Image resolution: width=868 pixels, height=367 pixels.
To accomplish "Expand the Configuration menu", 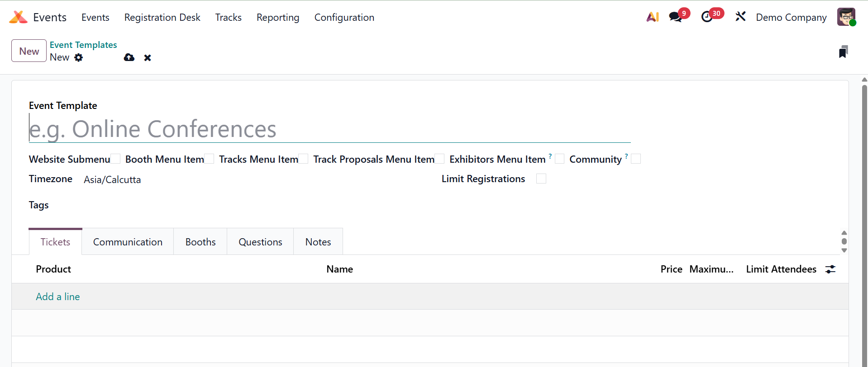I will coord(344,17).
